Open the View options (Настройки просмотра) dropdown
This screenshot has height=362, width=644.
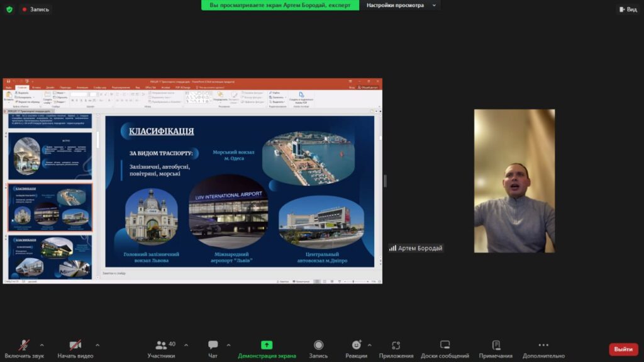pyautogui.click(x=400, y=6)
